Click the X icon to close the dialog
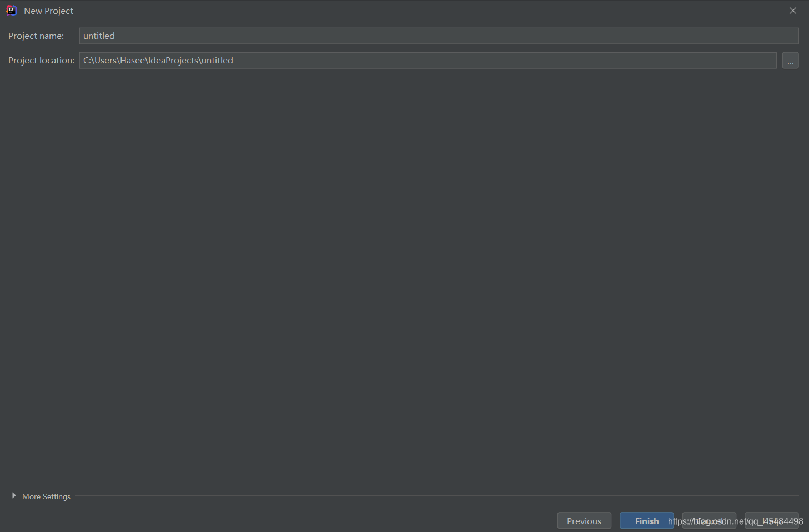The image size is (809, 532). [x=793, y=10]
